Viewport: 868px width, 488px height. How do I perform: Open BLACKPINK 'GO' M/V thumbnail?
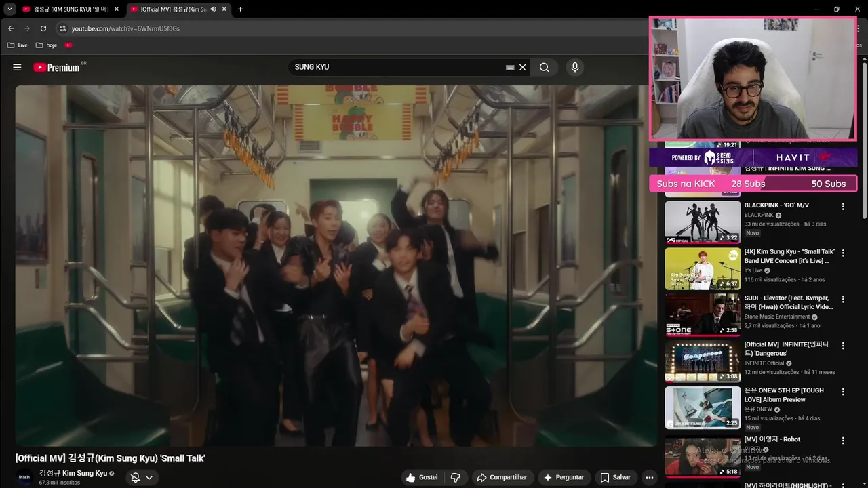coord(703,222)
